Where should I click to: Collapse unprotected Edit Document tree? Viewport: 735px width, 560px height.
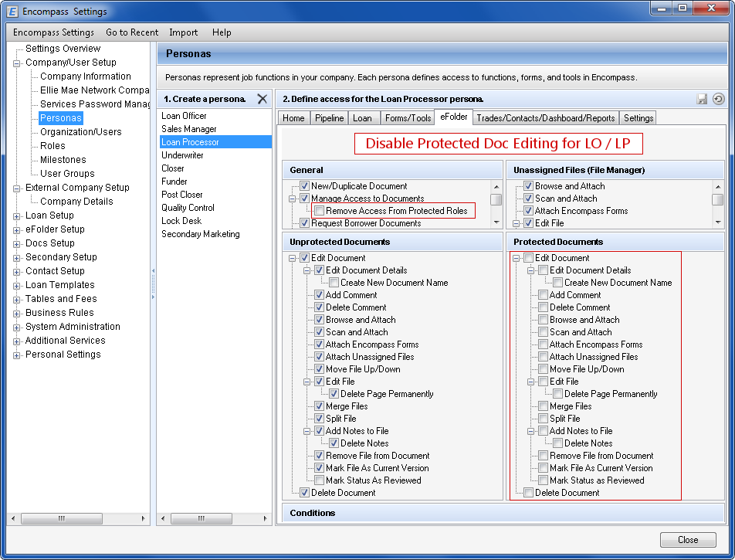(x=292, y=258)
